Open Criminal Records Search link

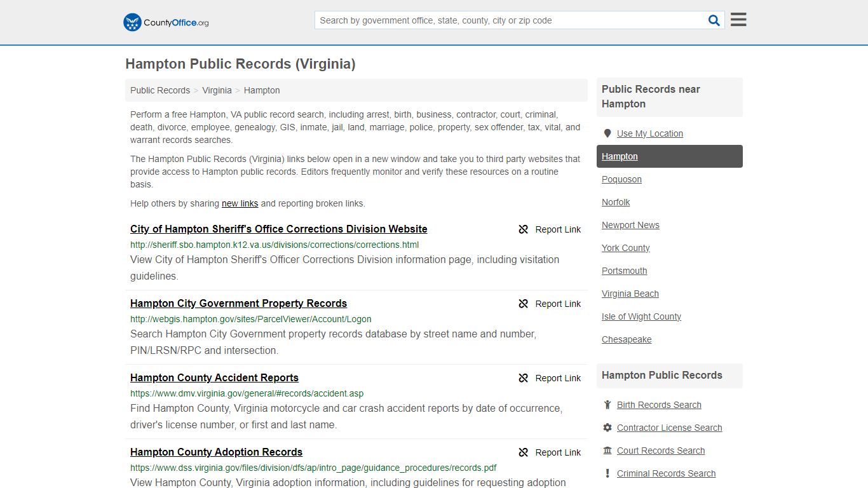point(666,473)
